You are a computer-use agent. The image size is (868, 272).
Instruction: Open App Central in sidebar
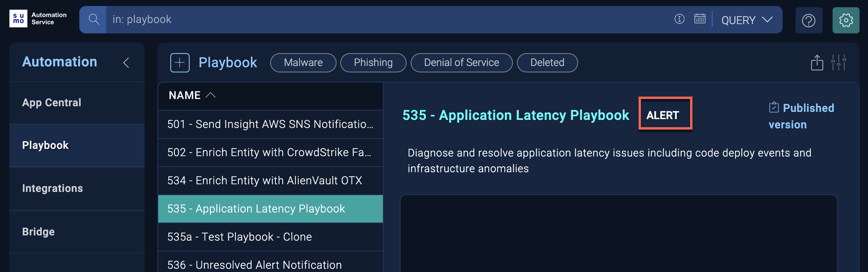point(52,103)
